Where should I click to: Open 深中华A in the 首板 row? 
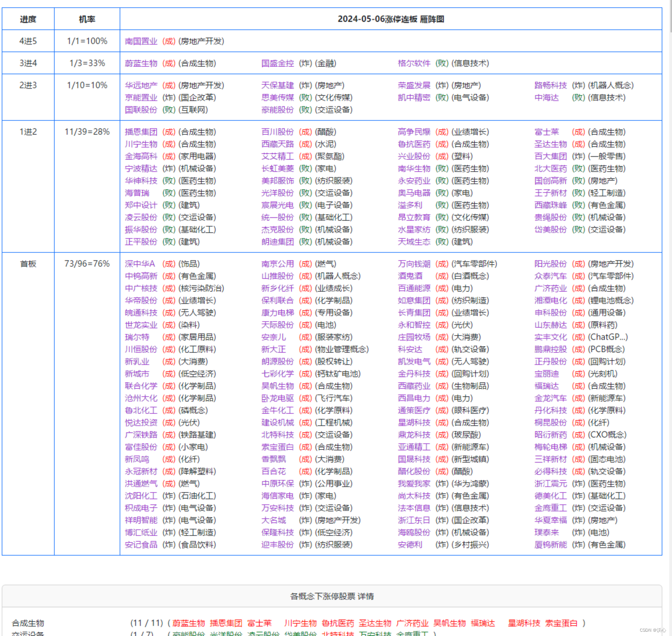click(140, 264)
